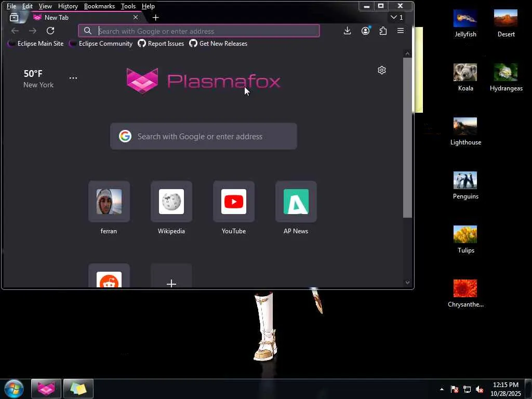Click the browser forward arrow
532x399 pixels.
pyautogui.click(x=33, y=31)
